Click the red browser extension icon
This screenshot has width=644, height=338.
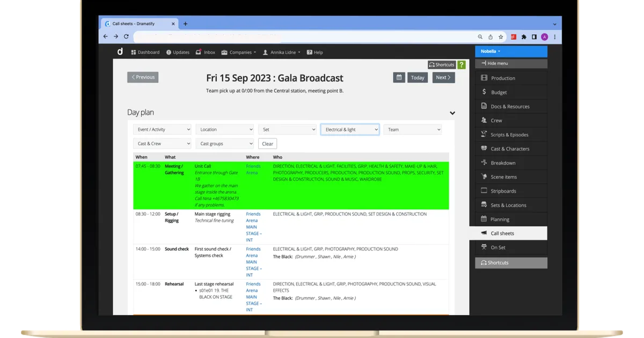pyautogui.click(x=514, y=37)
